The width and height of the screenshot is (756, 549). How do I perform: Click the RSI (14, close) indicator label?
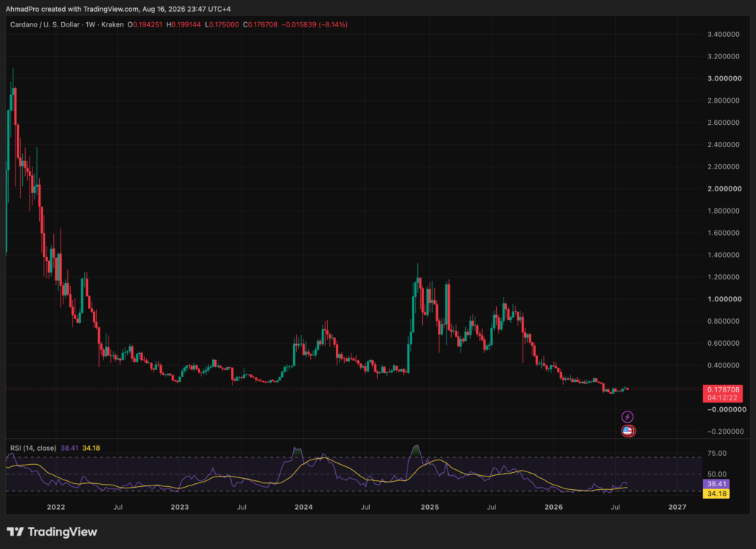pos(33,449)
